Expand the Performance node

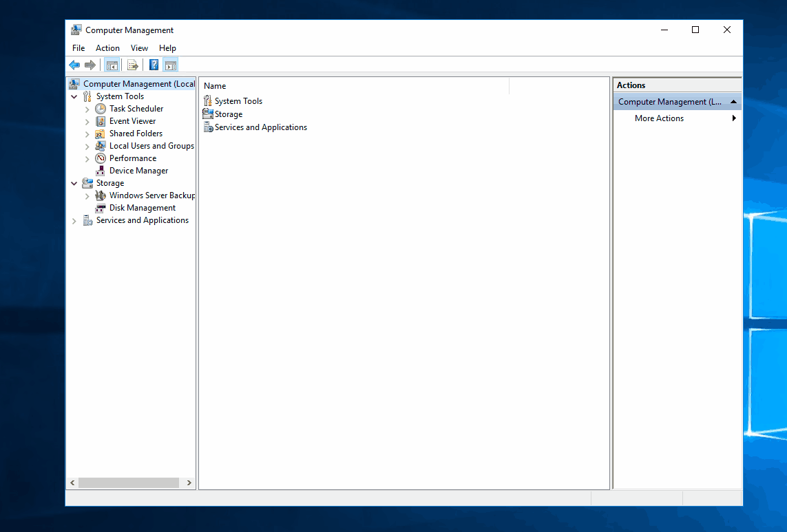pyautogui.click(x=87, y=158)
